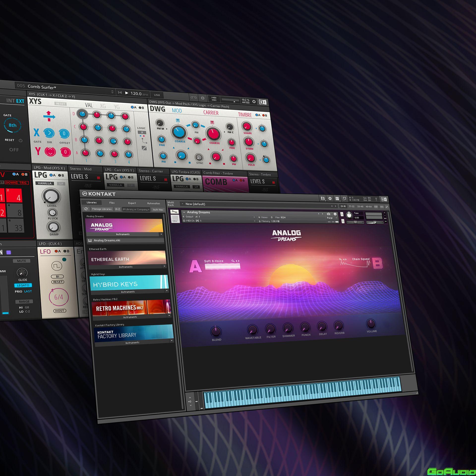Click the Kontakt save/load disk icon
This screenshot has width=476, height=476.
point(323,198)
